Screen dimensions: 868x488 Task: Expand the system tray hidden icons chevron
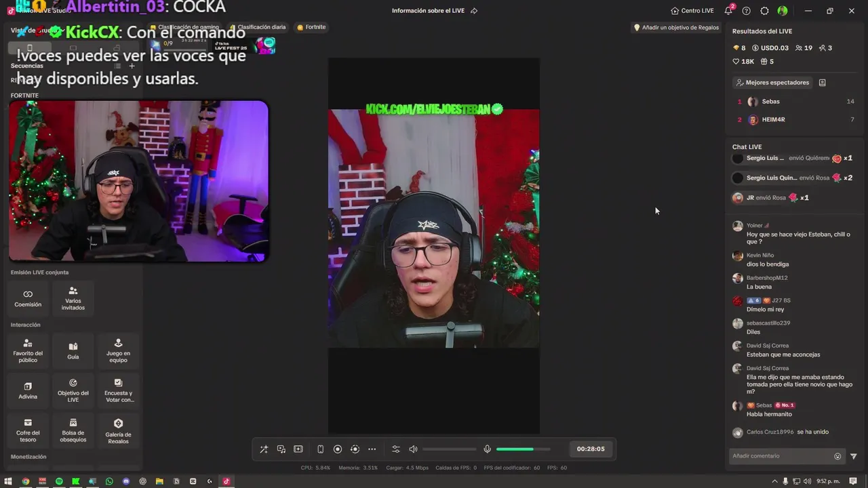click(x=774, y=481)
